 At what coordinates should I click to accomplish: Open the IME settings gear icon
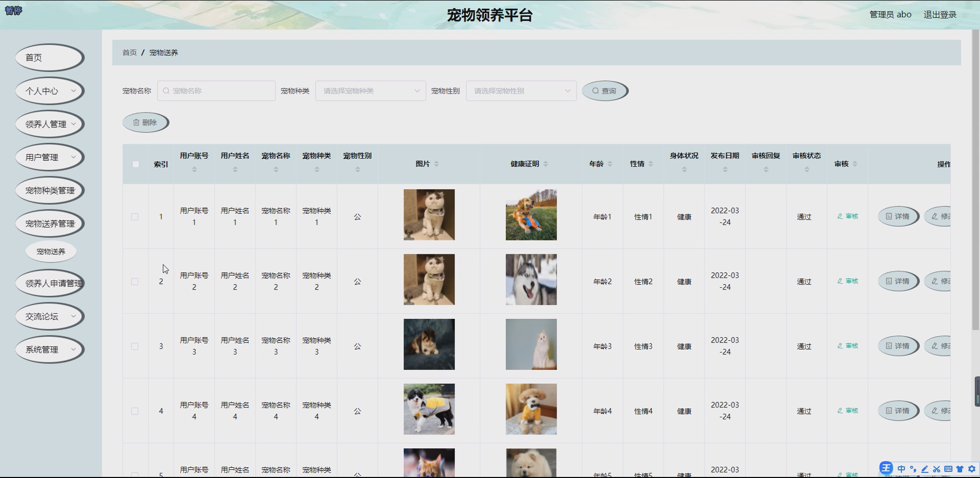pos(972,469)
